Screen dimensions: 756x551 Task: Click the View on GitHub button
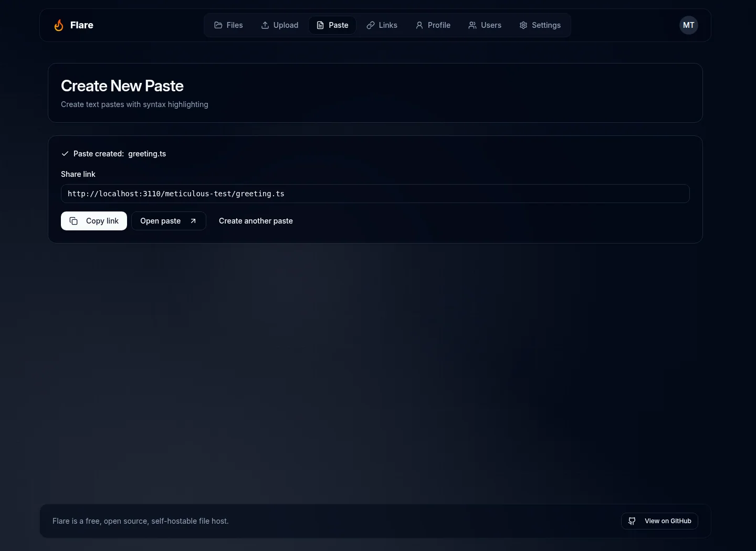click(659, 521)
